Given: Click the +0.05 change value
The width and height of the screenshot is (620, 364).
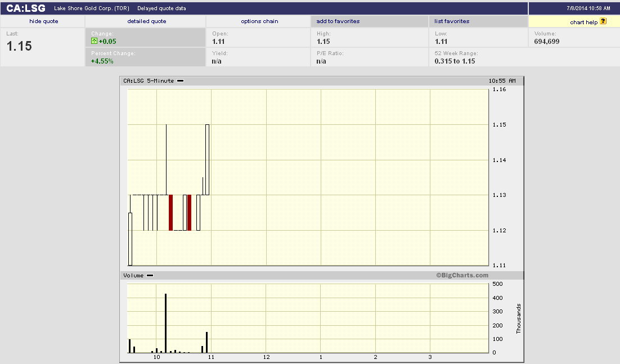Looking at the screenshot, I should [x=107, y=42].
